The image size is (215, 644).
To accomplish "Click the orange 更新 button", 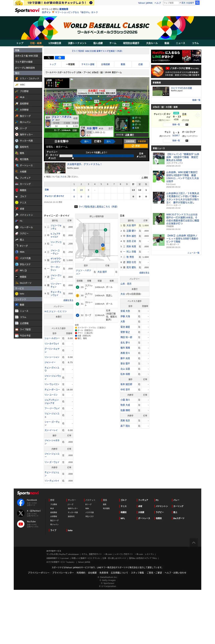I will (136, 146).
